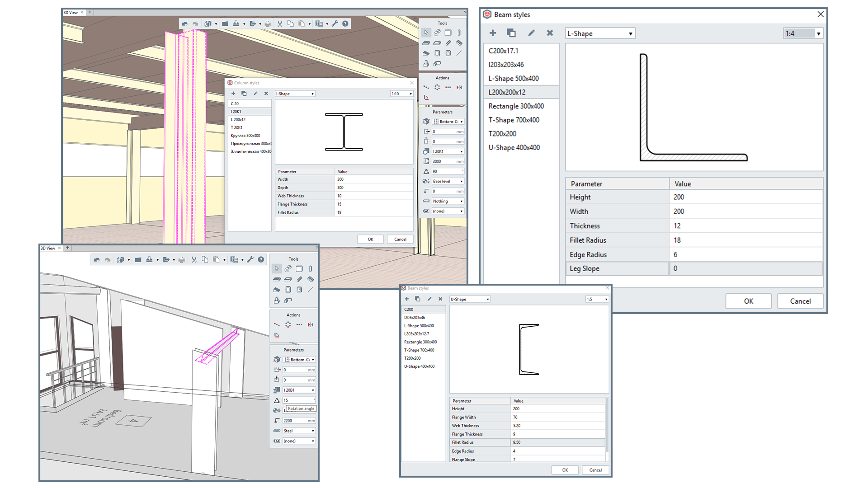Open the Base level dropdown
Image resolution: width=868 pixels, height=488 pixels.
tap(448, 181)
